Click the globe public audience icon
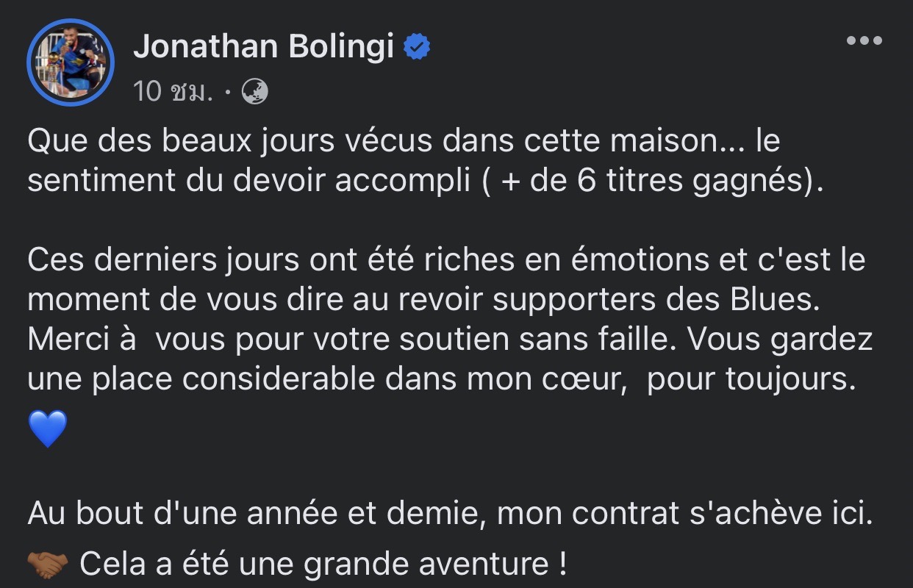 coord(254,90)
